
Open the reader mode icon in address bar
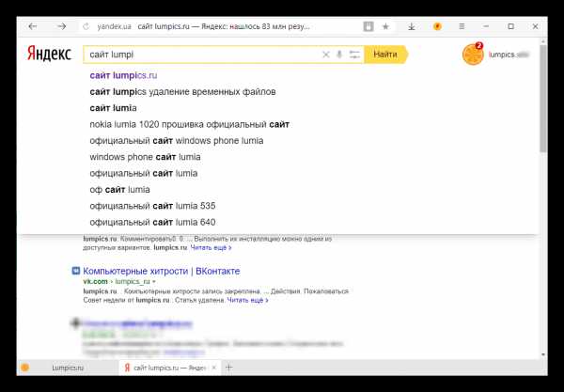[368, 26]
